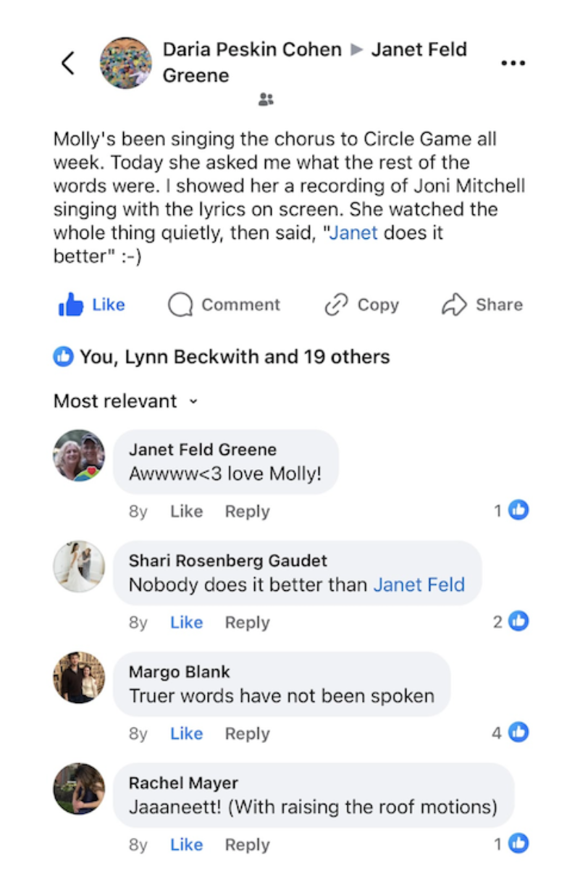Image resolution: width=588 pixels, height=895 pixels.
Task: Open Rachel Mayer's profile avatar
Action: point(79,789)
